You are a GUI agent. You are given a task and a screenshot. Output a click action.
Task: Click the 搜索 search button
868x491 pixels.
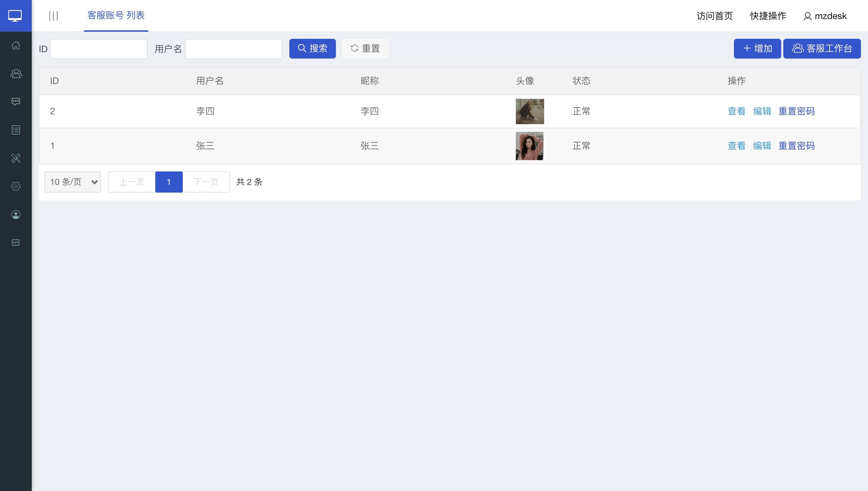click(312, 49)
